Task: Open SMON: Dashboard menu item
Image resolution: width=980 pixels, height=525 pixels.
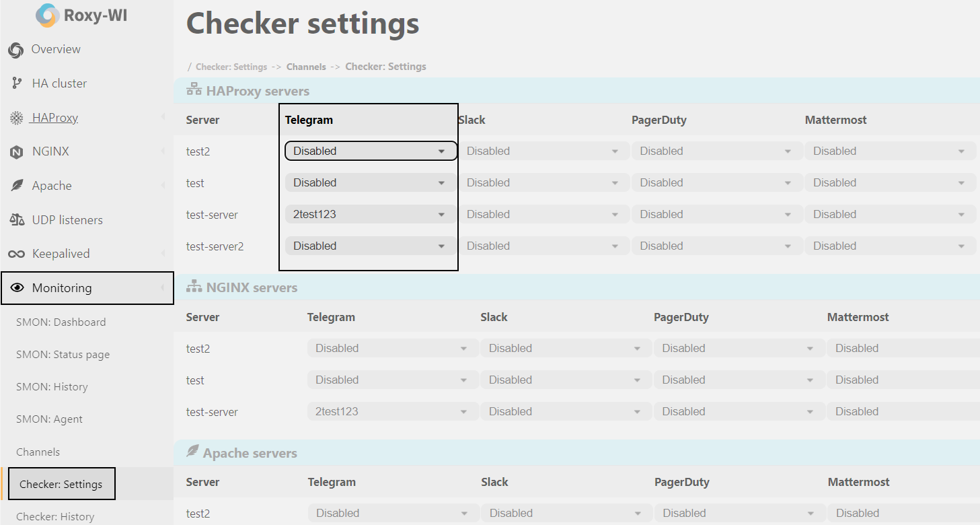Action: [x=61, y=322]
